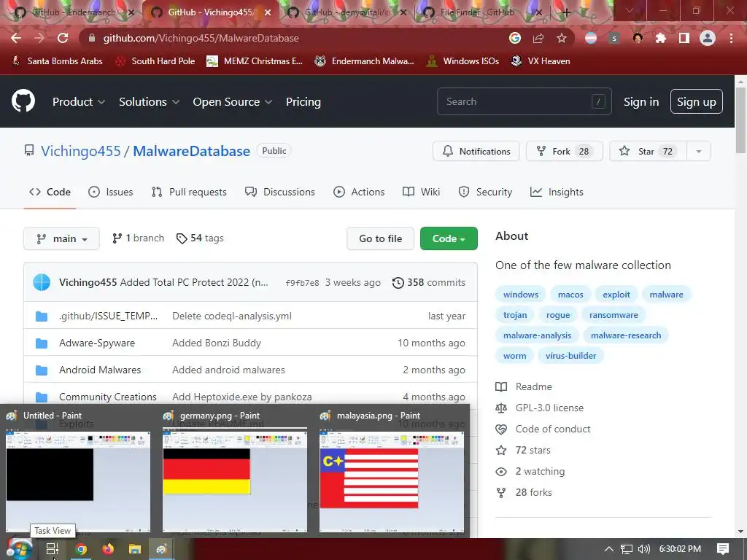This screenshot has width=747, height=560.
Task: Expand the Solutions menu
Action: 149,101
